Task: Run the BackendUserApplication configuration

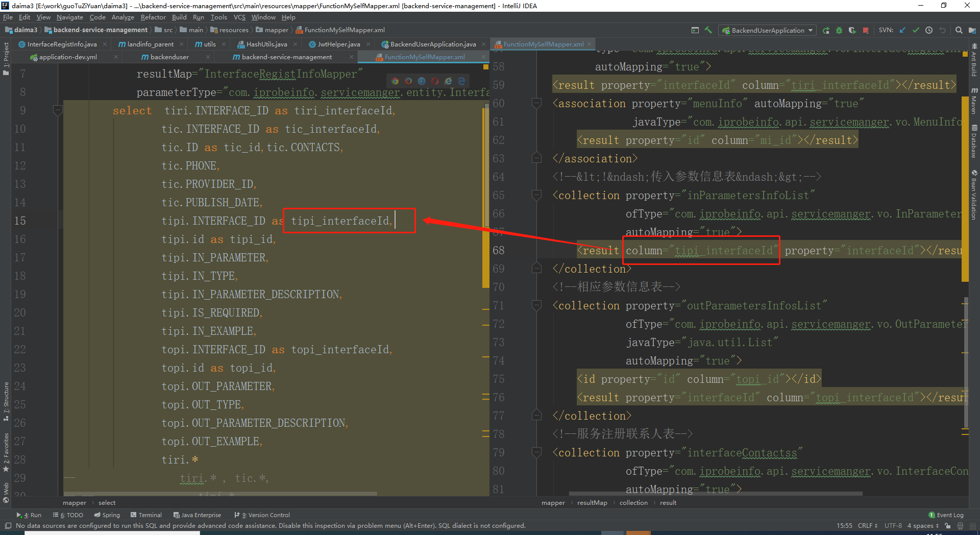Action: point(826,30)
